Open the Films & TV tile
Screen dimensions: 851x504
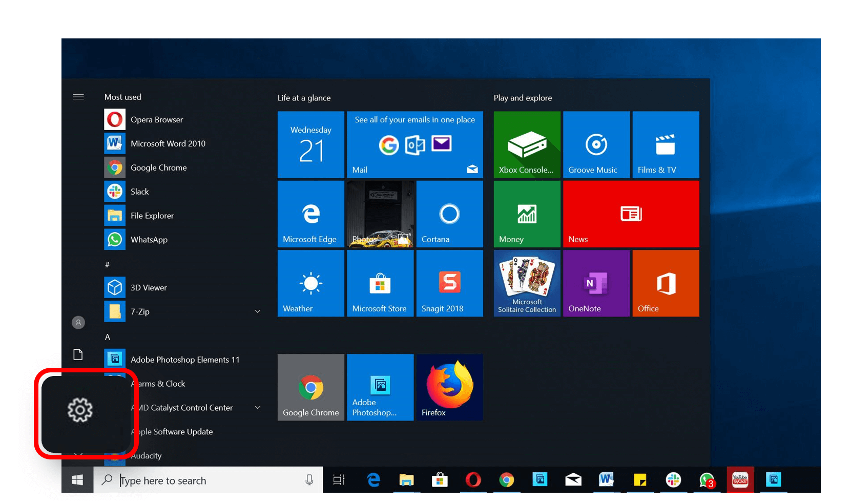(666, 145)
